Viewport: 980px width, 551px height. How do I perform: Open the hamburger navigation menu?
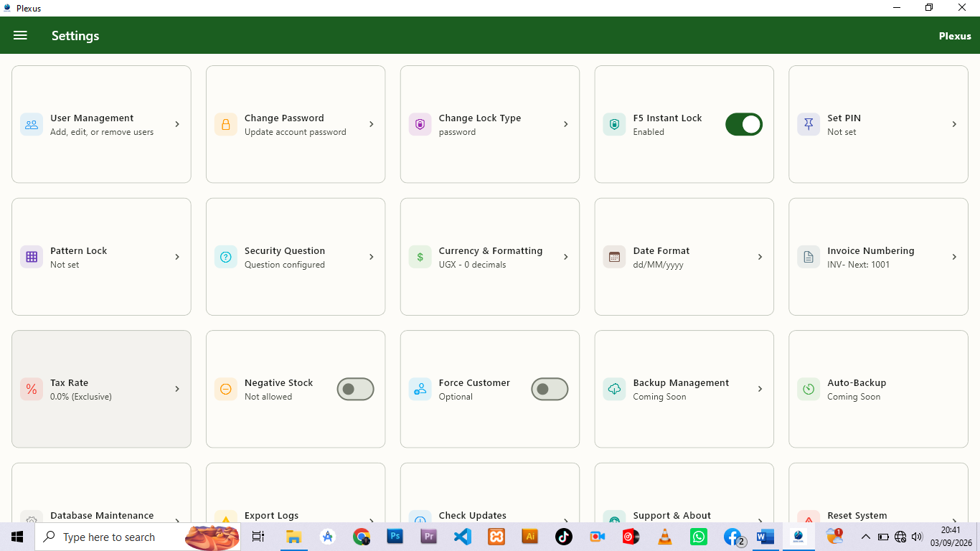pyautogui.click(x=20, y=35)
